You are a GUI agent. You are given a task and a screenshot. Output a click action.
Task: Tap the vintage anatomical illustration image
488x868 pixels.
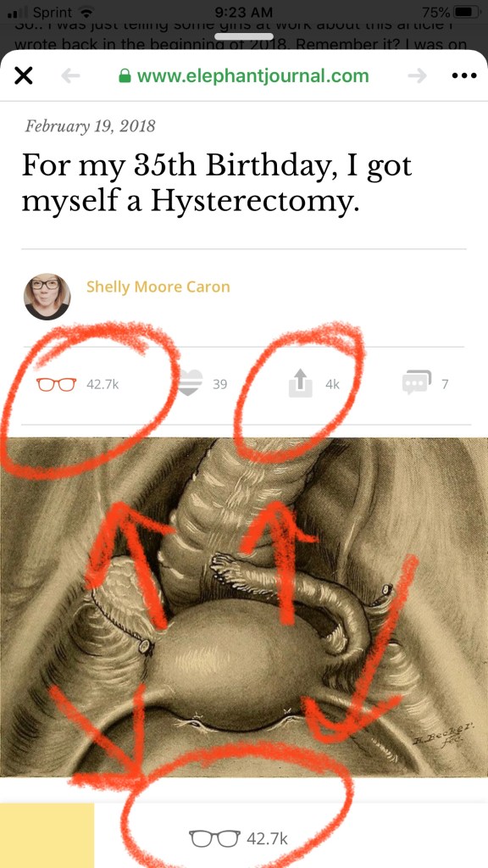pyautogui.click(x=244, y=607)
